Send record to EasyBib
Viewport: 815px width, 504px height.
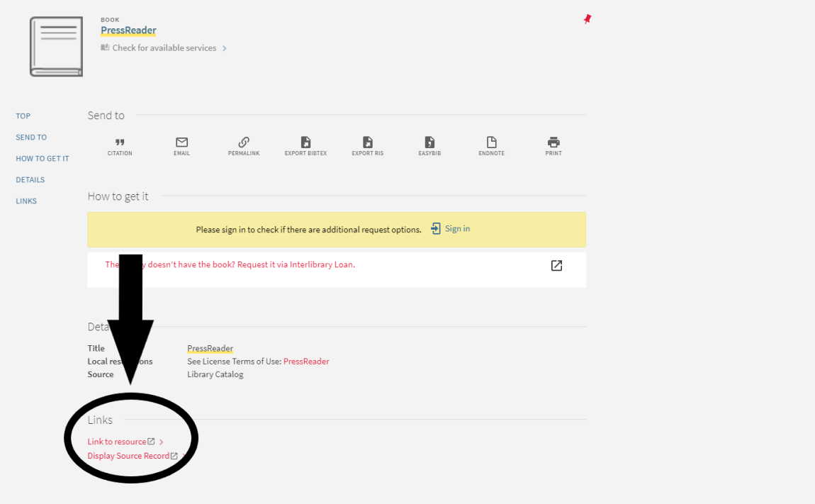click(x=429, y=143)
